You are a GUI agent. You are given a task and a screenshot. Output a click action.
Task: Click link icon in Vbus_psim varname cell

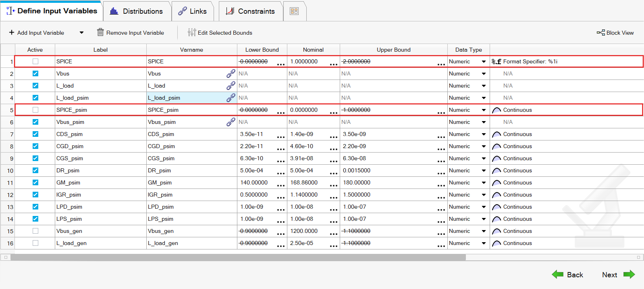point(231,122)
